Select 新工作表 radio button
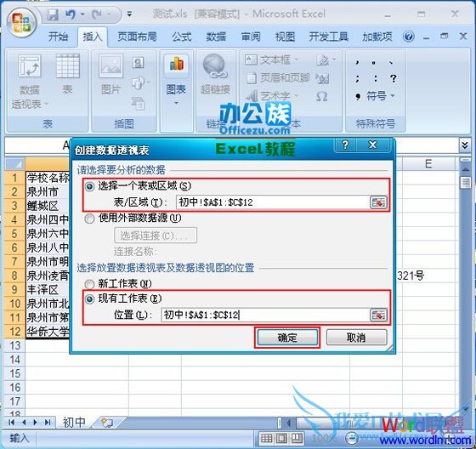This screenshot has height=449, width=476. 89,284
